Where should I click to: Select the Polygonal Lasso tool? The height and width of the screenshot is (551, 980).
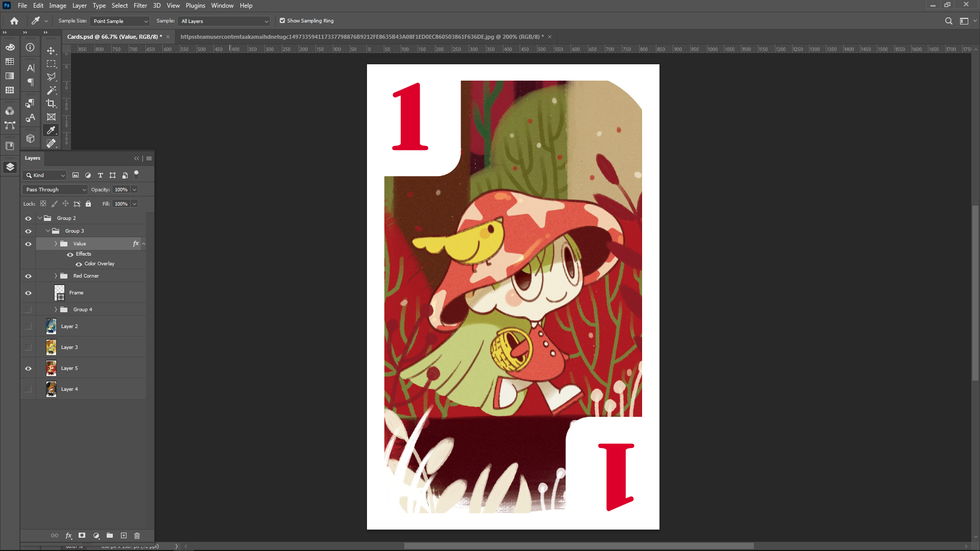pos(51,77)
